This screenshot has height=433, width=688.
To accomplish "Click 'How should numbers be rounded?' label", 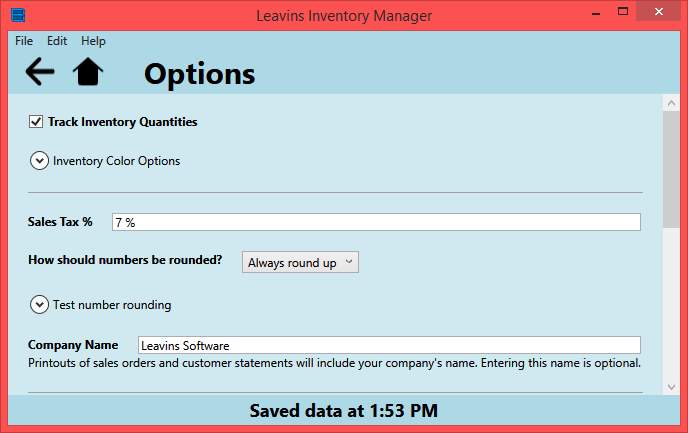I will pyautogui.click(x=125, y=260).
